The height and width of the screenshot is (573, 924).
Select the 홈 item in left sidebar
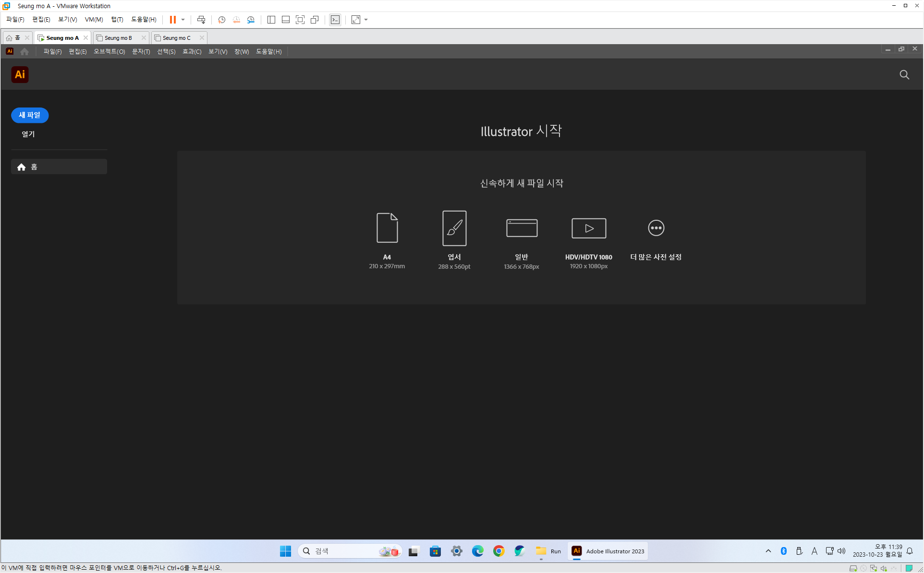(x=59, y=167)
